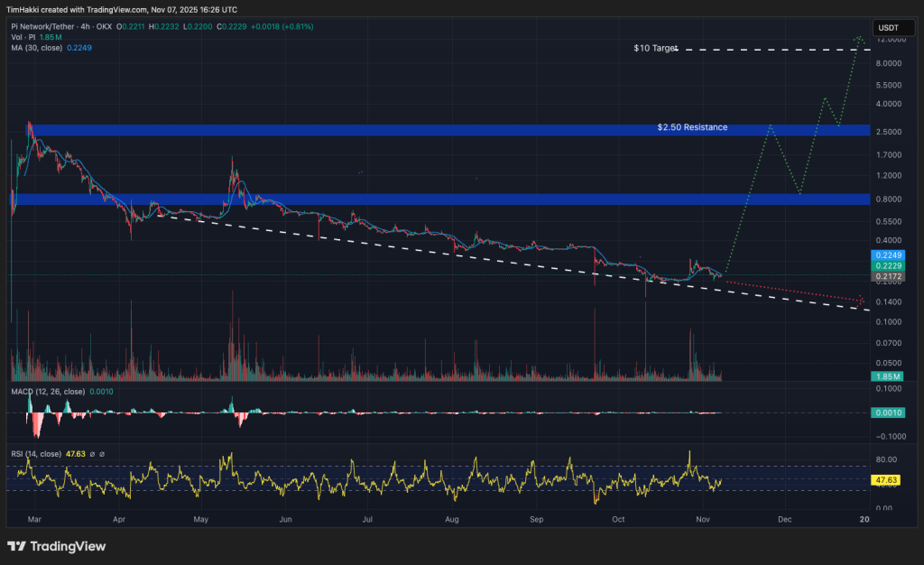Select the MACD (12, 26, close) legend
The width and height of the screenshot is (924, 565).
pyautogui.click(x=51, y=393)
